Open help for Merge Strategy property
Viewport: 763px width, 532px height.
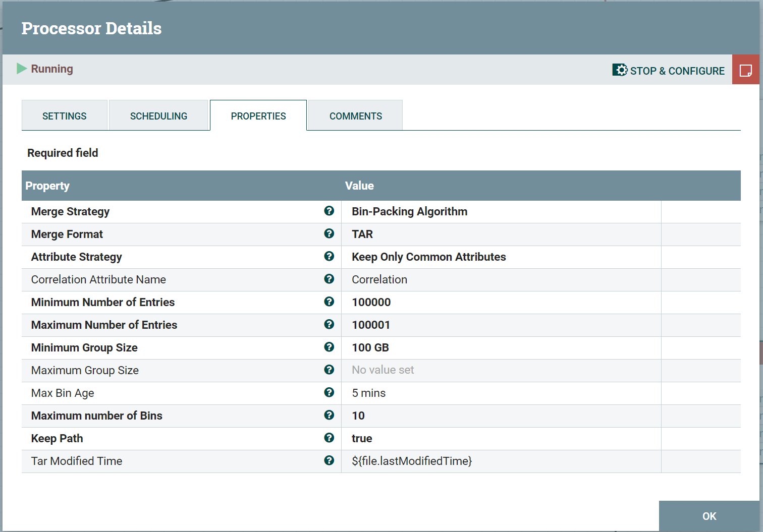[329, 211]
